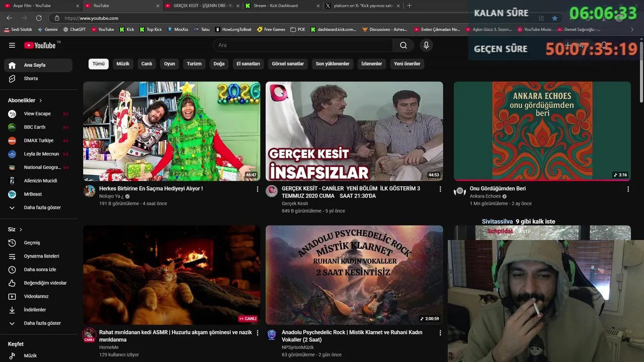
Task: Play fireplace cat ASMR live thumbnail
Action: 172,275
